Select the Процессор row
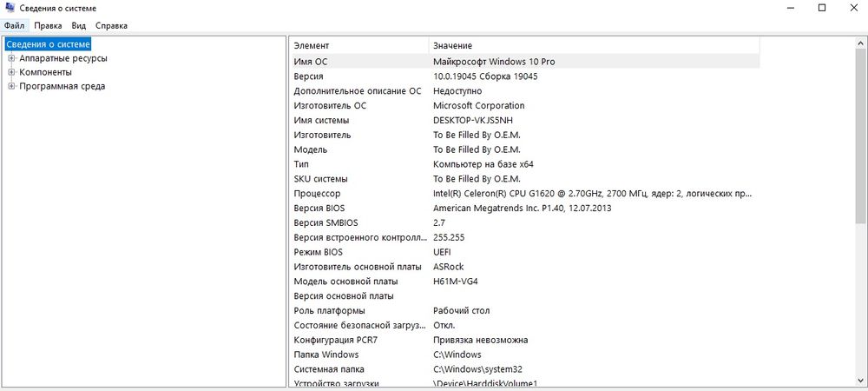 pyautogui.click(x=525, y=193)
